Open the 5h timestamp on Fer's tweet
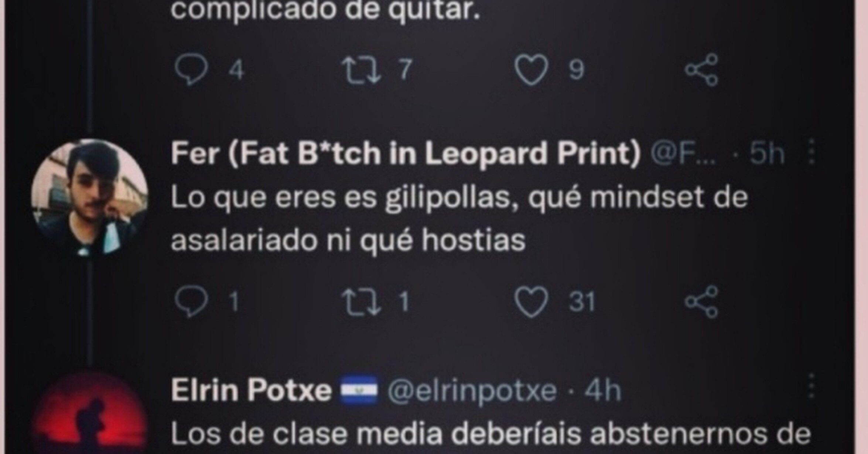The width and height of the screenshot is (868, 454). pos(767,153)
